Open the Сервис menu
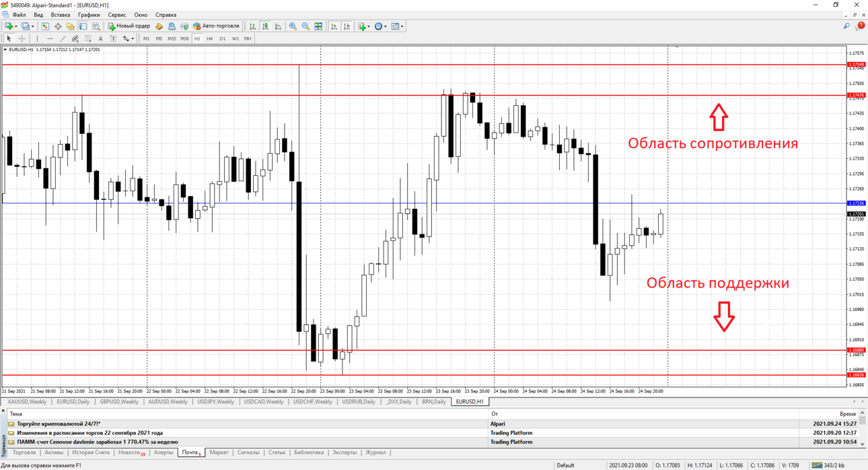Image resolution: width=868 pixels, height=470 pixels. (x=117, y=15)
